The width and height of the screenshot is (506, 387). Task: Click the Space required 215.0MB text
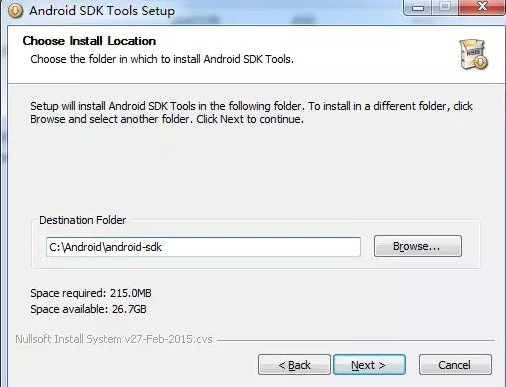(x=91, y=293)
